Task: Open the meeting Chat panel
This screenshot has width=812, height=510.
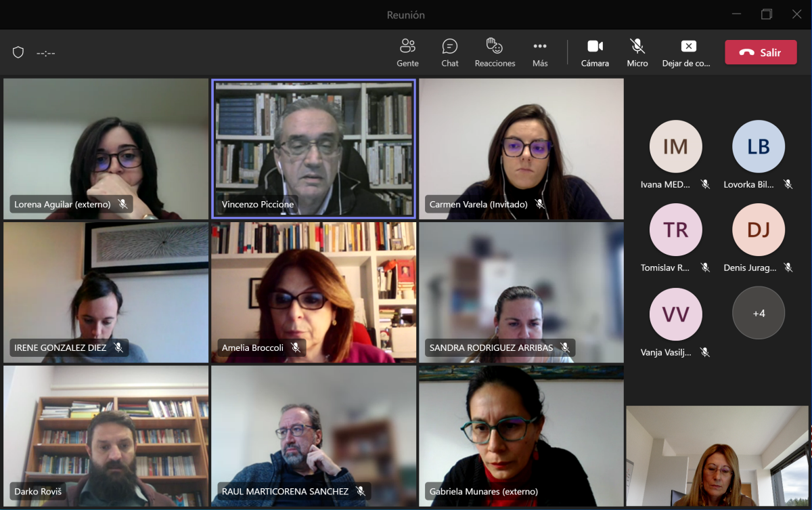Action: [x=450, y=52]
